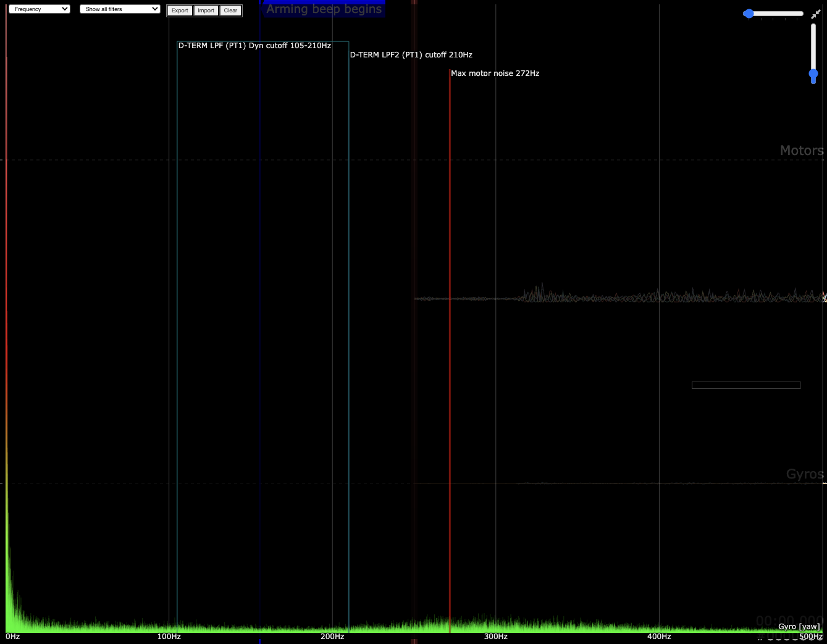Open the Frequency spectrum type dropdown
This screenshot has width=827, height=644.
pos(39,9)
